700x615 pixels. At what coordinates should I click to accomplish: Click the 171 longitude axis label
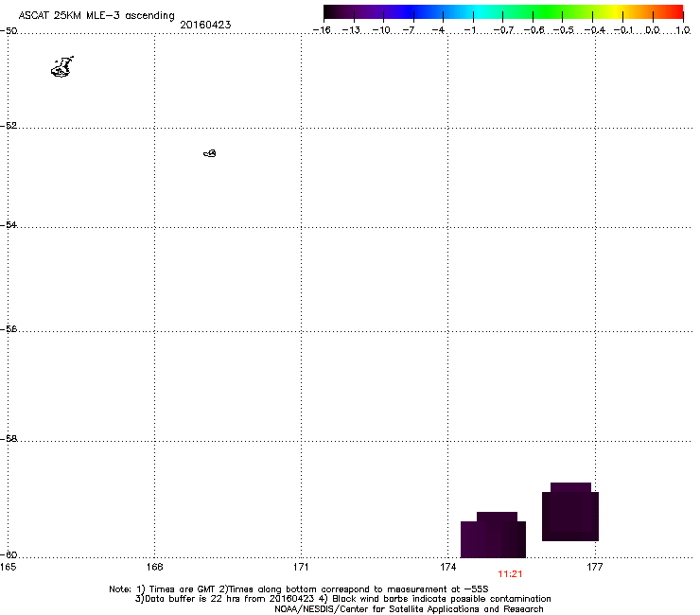301,567
